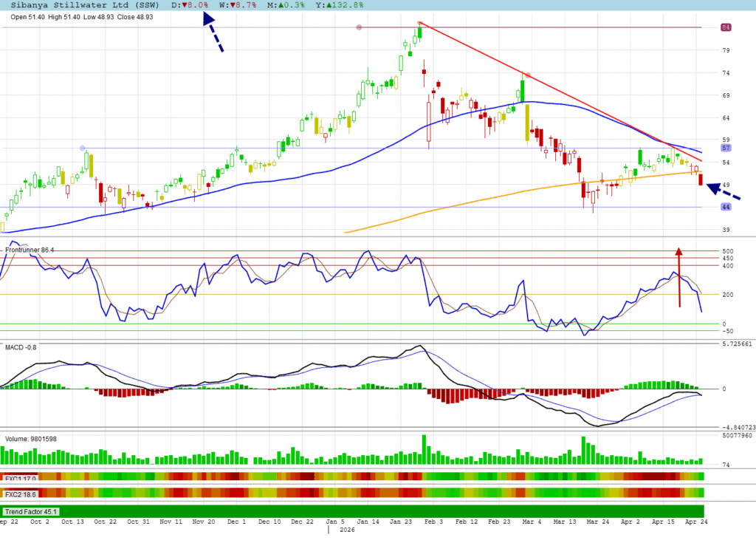Click the Jan 23 date on time axis
756x543 pixels.
pyautogui.click(x=401, y=522)
